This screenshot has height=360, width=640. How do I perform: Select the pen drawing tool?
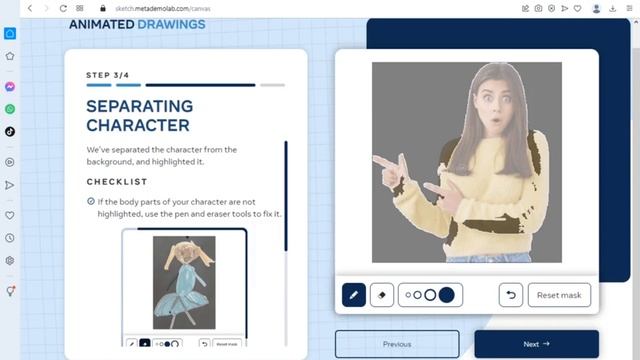(353, 295)
